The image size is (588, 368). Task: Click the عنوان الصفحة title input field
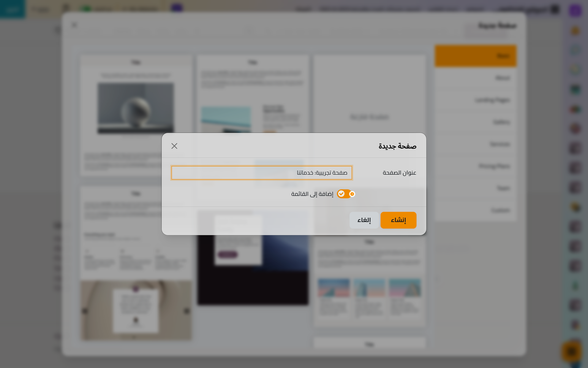point(262,173)
